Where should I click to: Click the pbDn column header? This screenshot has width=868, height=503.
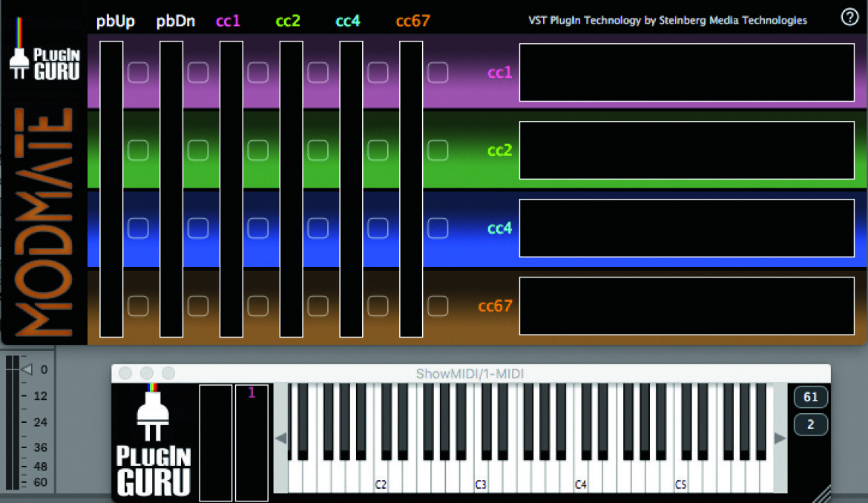(176, 22)
